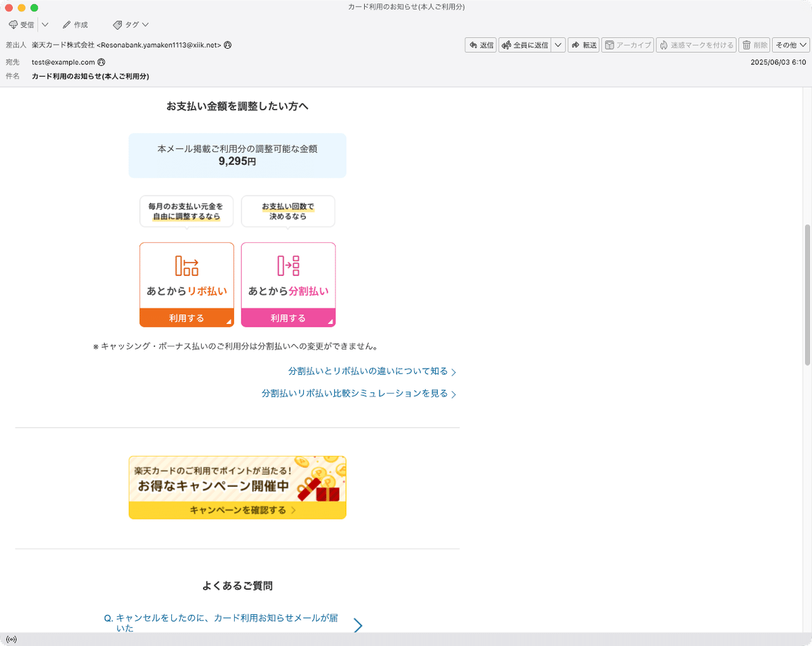
Task: Click the キャンペーンを確認する banner
Action: pos(237,510)
